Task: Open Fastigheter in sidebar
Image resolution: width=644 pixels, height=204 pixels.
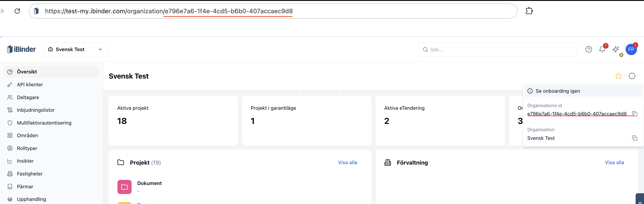Action: pyautogui.click(x=52, y=174)
